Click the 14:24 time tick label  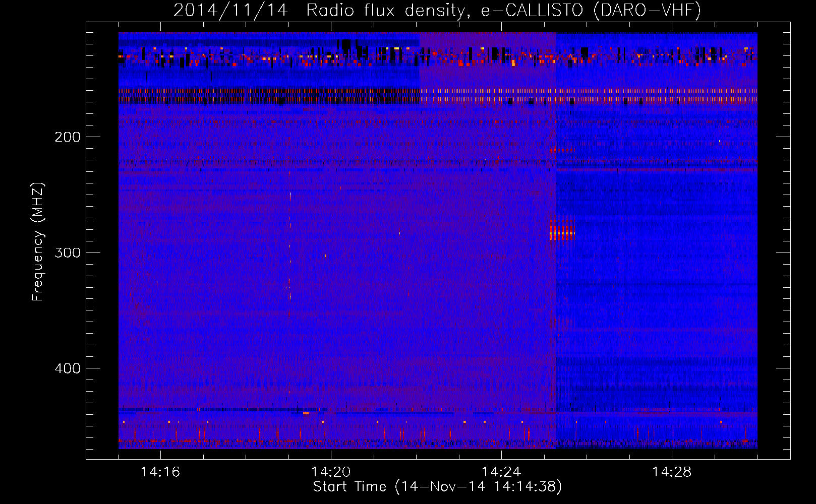(501, 472)
